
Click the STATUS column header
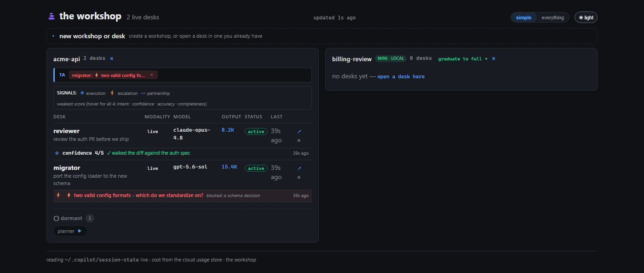253,116
